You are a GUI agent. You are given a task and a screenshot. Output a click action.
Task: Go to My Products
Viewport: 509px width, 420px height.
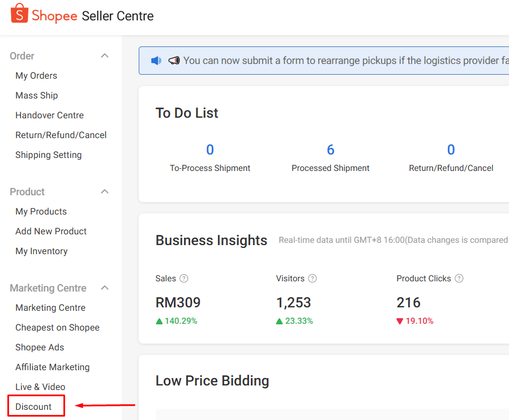[x=41, y=211]
